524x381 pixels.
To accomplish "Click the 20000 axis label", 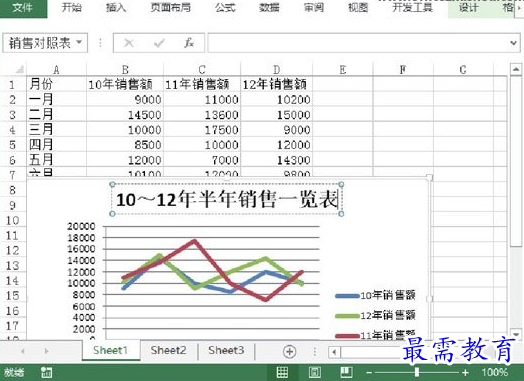I will [81, 226].
